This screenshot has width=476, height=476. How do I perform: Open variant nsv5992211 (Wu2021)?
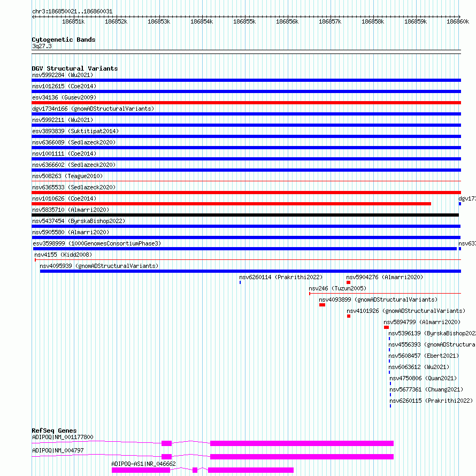[x=63, y=120]
